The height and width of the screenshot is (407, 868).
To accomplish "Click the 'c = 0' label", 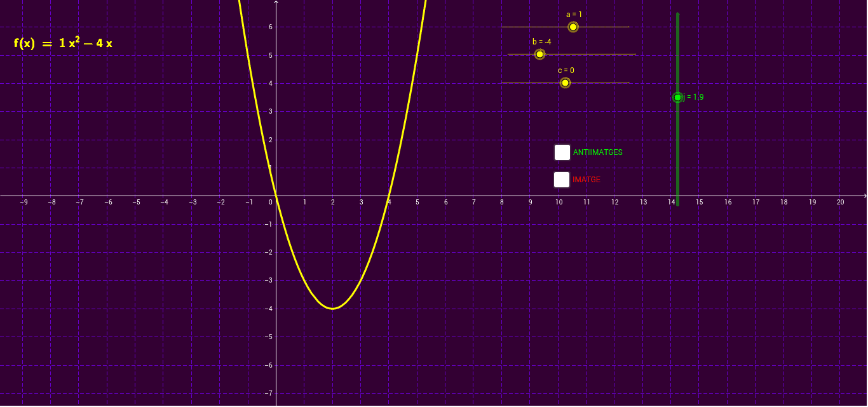I will (566, 70).
